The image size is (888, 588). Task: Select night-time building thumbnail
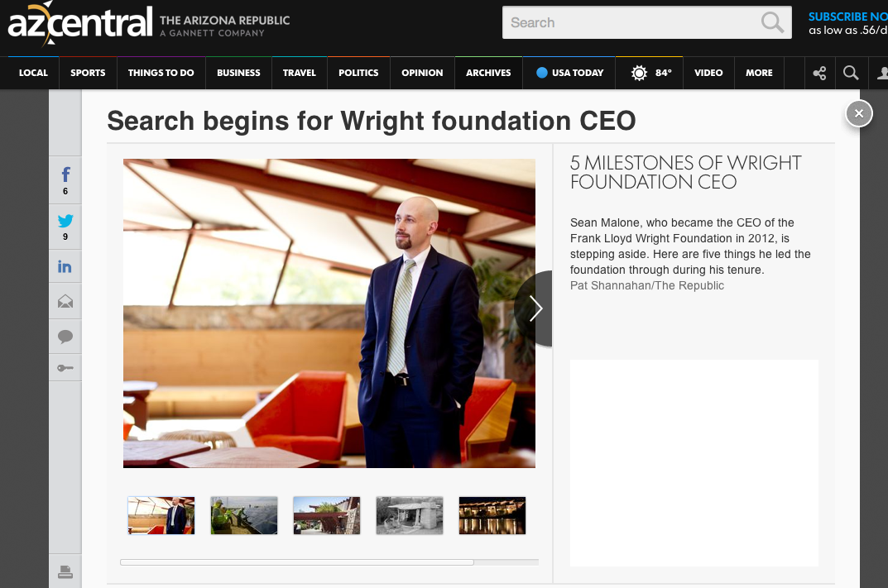point(492,515)
